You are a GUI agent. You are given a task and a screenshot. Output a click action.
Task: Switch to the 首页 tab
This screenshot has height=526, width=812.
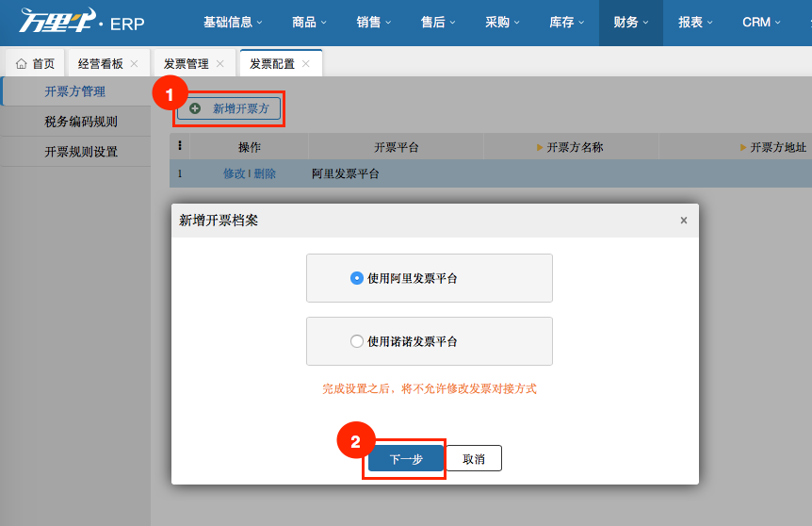pyautogui.click(x=35, y=63)
